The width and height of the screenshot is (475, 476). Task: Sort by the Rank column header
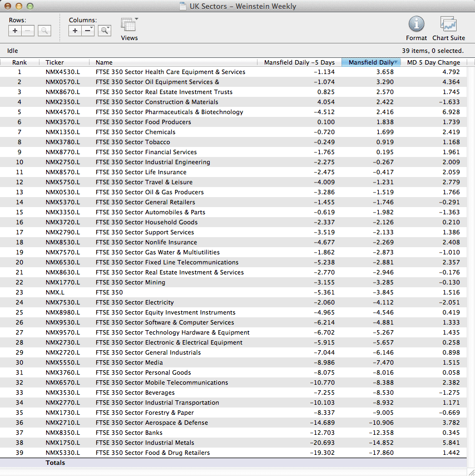[19, 62]
